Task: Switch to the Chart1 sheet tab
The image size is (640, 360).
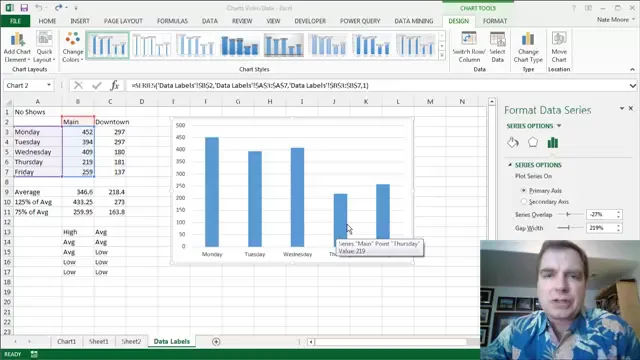Action: coord(67,342)
